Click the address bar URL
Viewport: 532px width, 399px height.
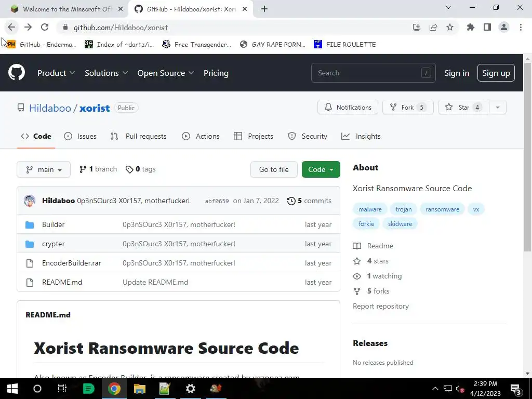[x=121, y=28]
